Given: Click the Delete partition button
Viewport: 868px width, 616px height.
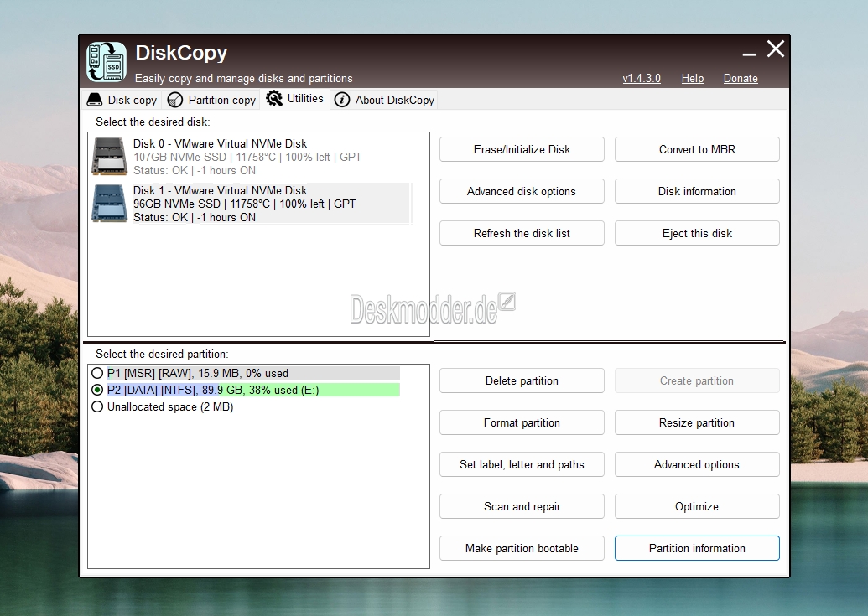Looking at the screenshot, I should (522, 381).
